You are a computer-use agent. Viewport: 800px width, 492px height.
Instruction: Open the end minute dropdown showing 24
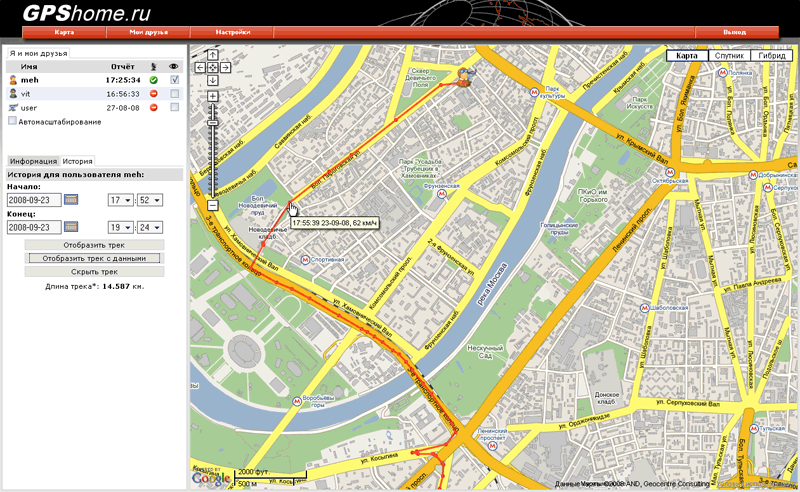150,227
